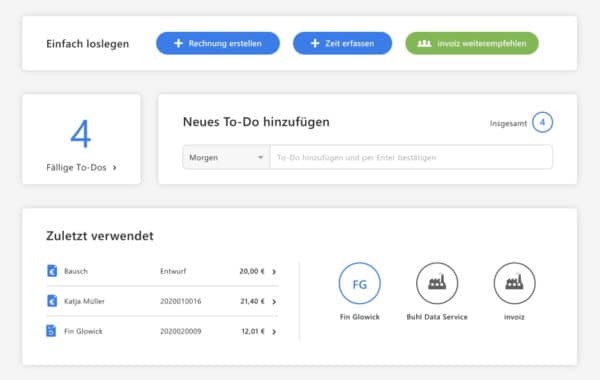Click the Insgesamt count circle showing 4
Viewport: 600px width, 380px height.
[542, 122]
